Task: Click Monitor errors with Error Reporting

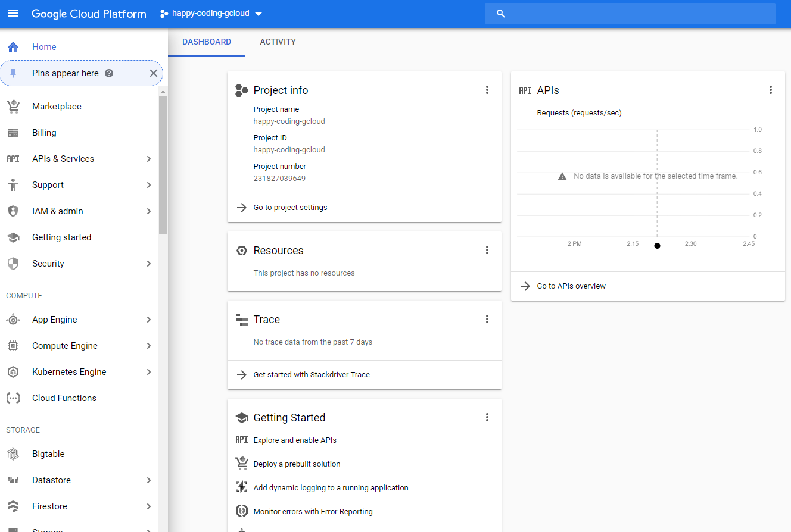Action: tap(313, 512)
